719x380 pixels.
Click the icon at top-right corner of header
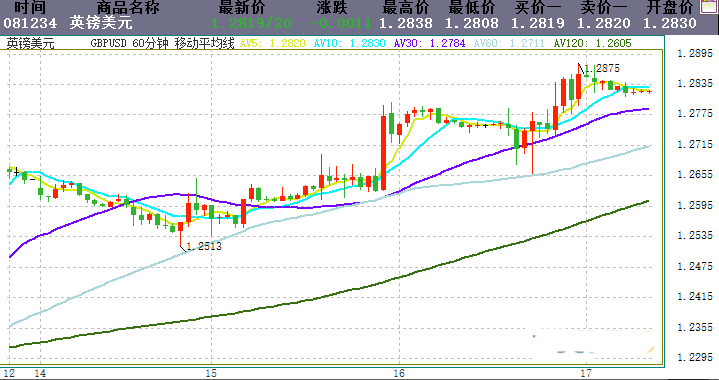pyautogui.click(x=709, y=7)
